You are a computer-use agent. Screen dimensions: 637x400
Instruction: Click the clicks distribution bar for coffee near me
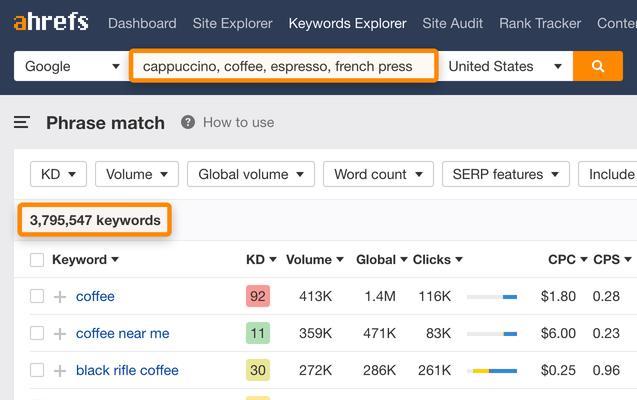coord(492,334)
